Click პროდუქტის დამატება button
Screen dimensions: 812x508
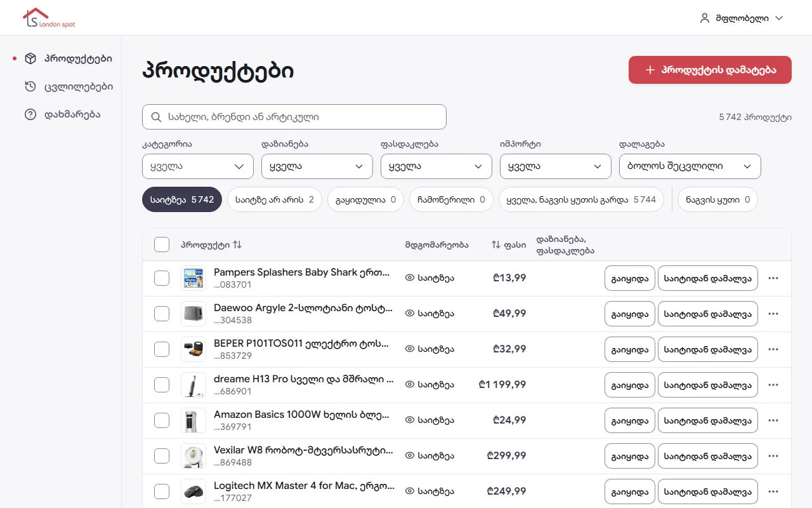pos(710,70)
